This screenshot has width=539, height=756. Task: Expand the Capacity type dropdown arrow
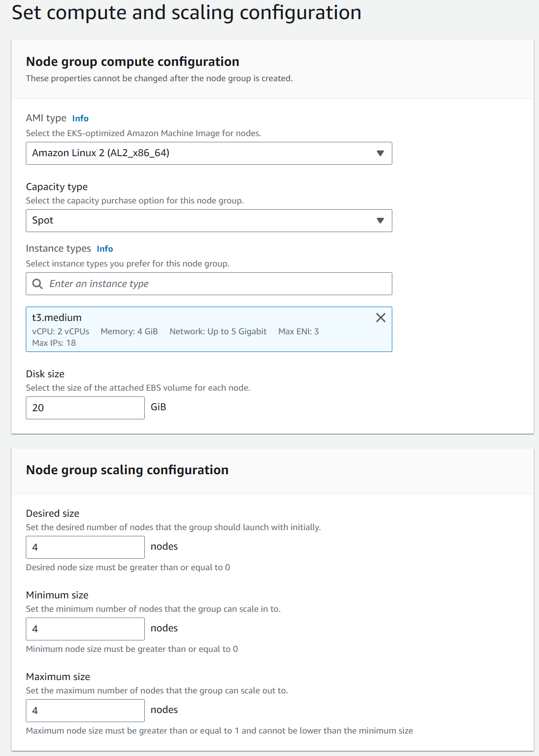(x=380, y=221)
